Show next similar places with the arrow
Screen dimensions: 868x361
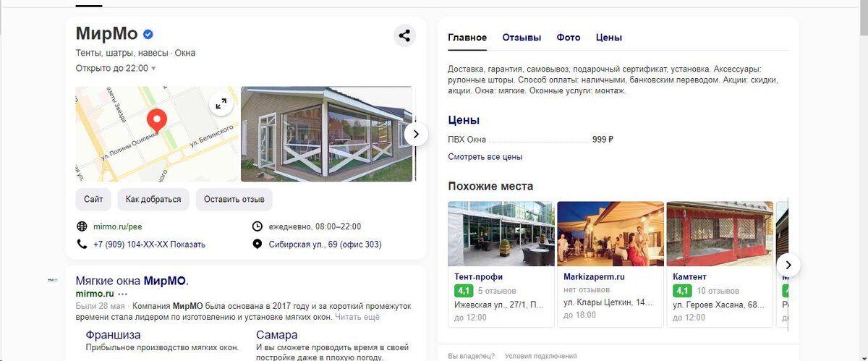click(x=788, y=265)
